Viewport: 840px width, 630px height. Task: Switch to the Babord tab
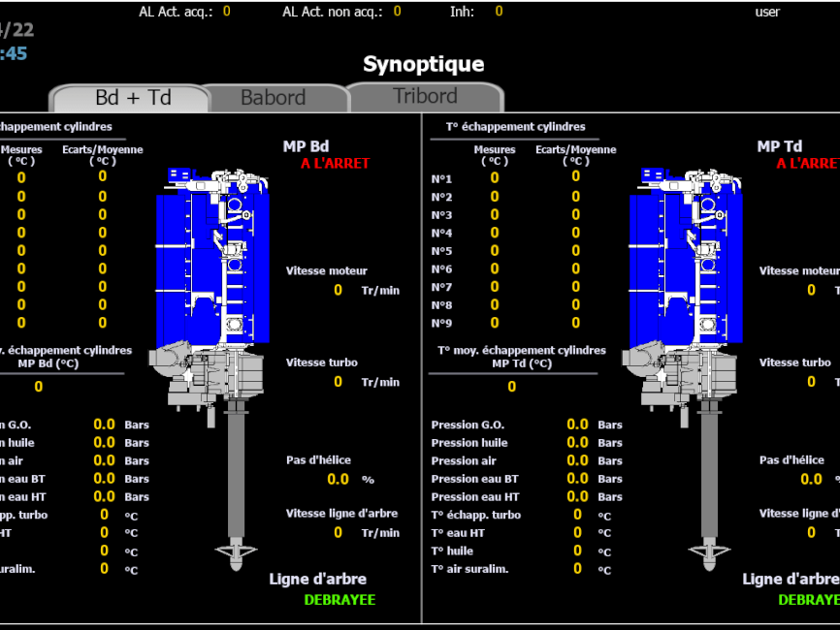click(x=274, y=98)
